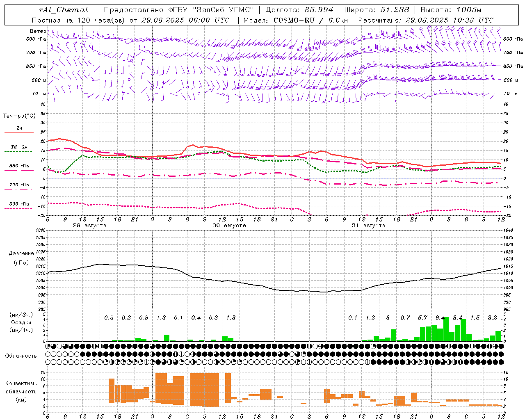
Task: Click the 1.2 precipitation value
Action: point(370,318)
